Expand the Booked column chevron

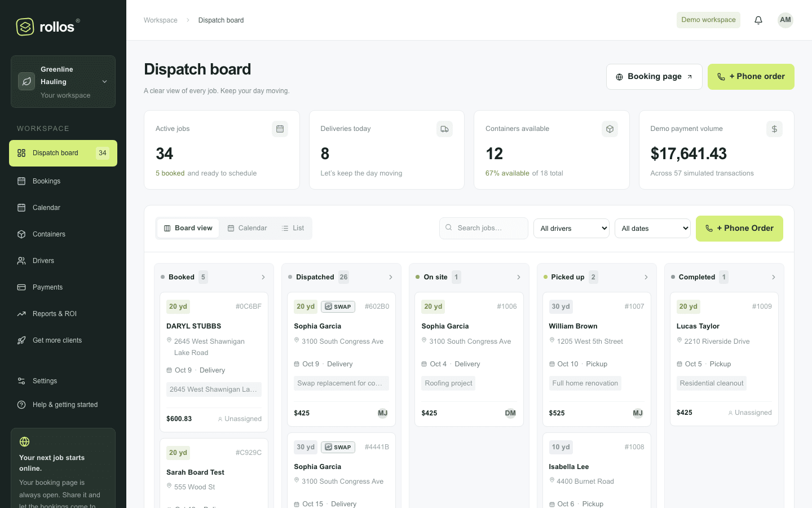click(x=263, y=277)
